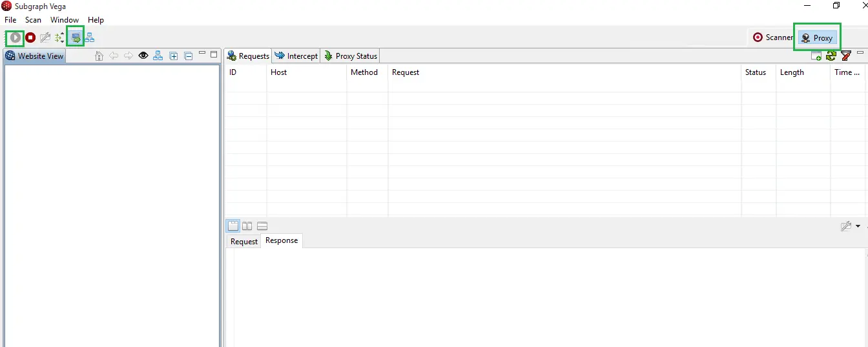The image size is (868, 347).
Task: Sort by the Status column header
Action: (759, 72)
